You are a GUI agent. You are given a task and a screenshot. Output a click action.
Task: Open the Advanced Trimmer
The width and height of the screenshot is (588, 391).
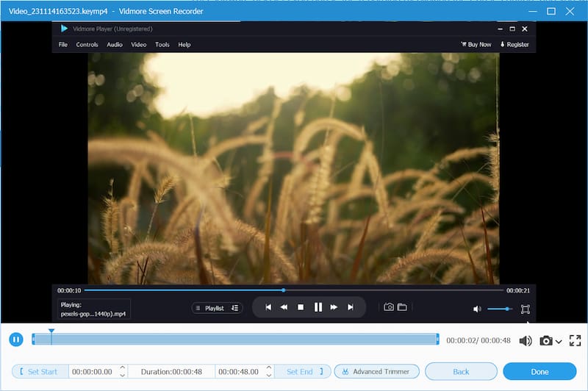pyautogui.click(x=376, y=371)
